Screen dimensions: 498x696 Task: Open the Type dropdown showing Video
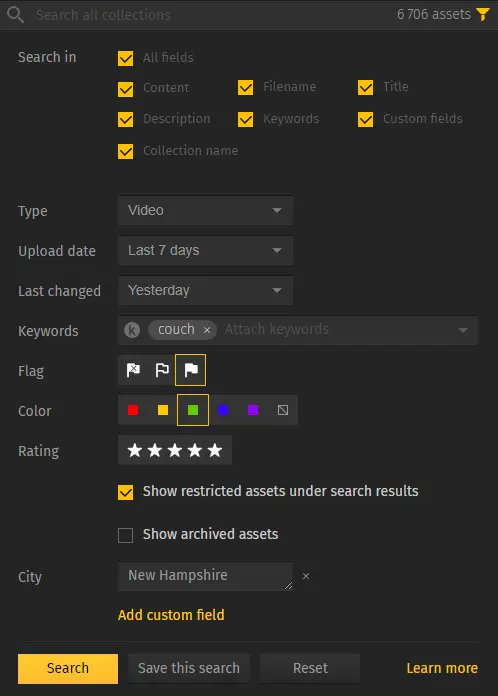click(206, 210)
